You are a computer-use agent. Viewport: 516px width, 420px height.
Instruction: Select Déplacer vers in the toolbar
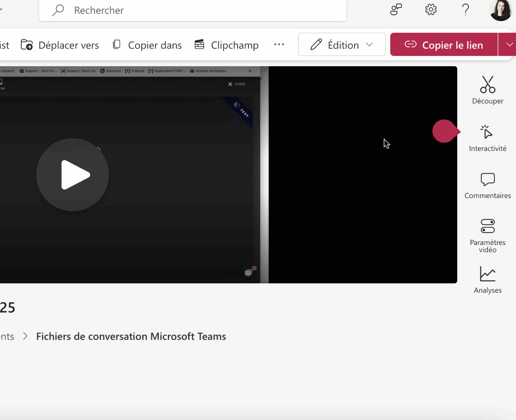pos(60,45)
